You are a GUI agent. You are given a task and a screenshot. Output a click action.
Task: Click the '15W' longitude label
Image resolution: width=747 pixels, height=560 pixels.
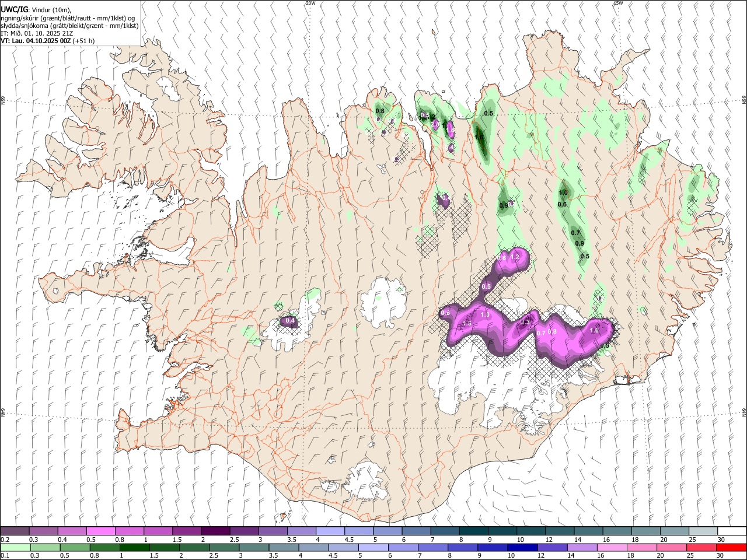(x=619, y=3)
